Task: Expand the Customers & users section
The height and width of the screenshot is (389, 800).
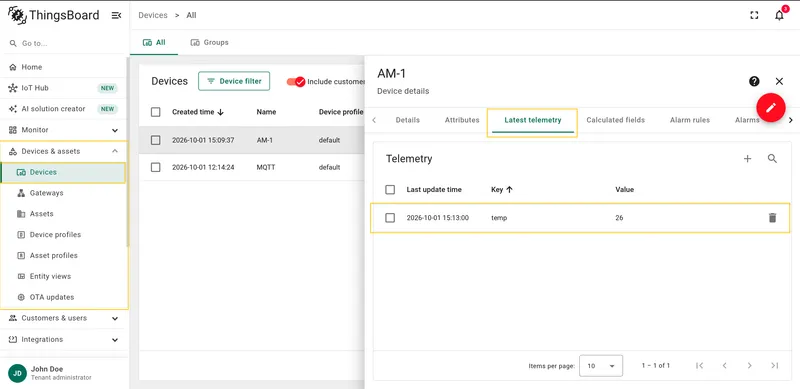Action: click(x=115, y=319)
